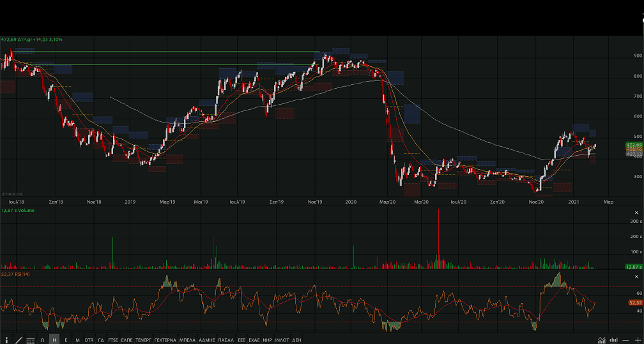Select the line drawing tool
The image size is (644, 344).
click(x=19, y=340)
